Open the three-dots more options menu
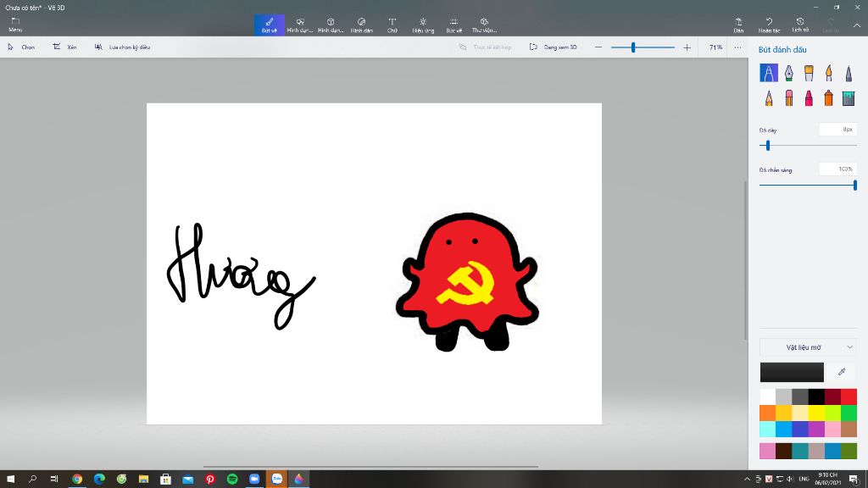 tap(737, 47)
